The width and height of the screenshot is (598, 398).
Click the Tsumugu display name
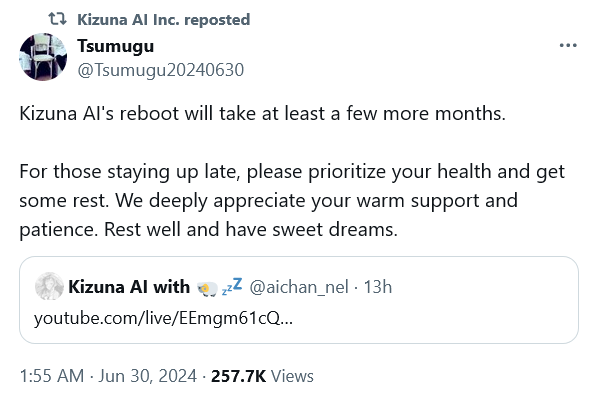116,46
